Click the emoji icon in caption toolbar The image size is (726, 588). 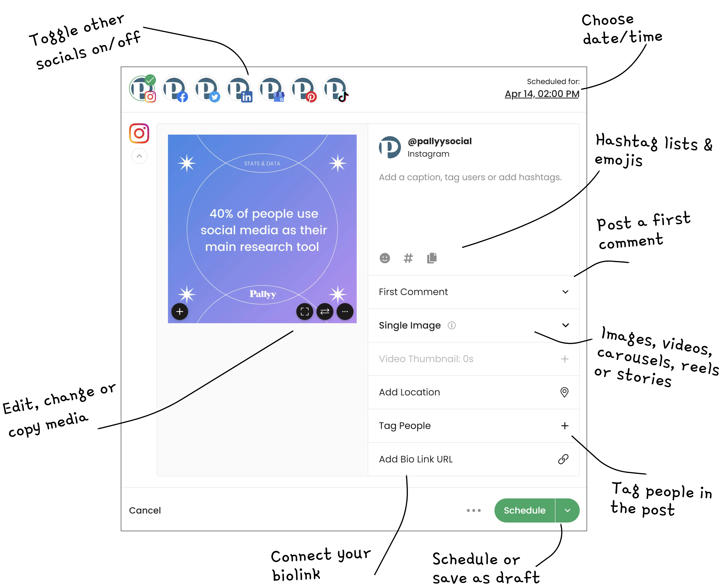(385, 258)
